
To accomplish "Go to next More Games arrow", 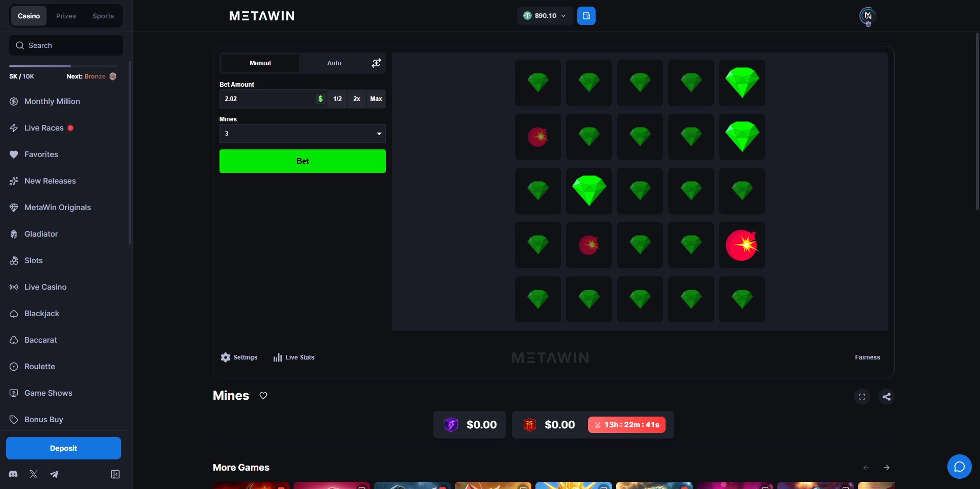I will pos(887,468).
